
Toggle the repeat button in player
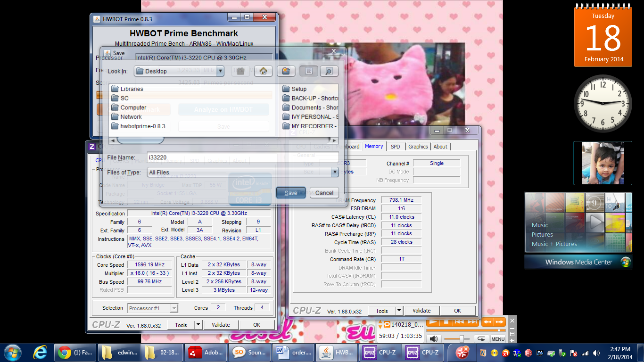click(x=481, y=338)
